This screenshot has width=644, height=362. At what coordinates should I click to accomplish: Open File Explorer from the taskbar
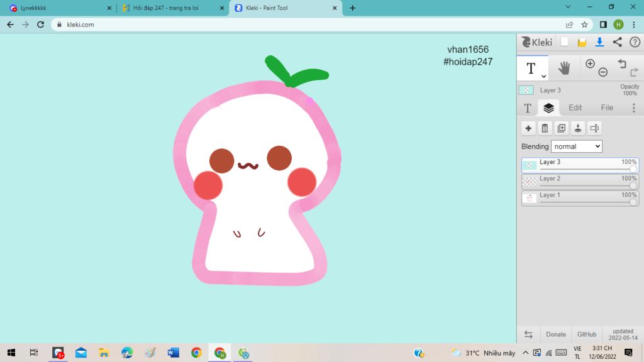(x=104, y=353)
